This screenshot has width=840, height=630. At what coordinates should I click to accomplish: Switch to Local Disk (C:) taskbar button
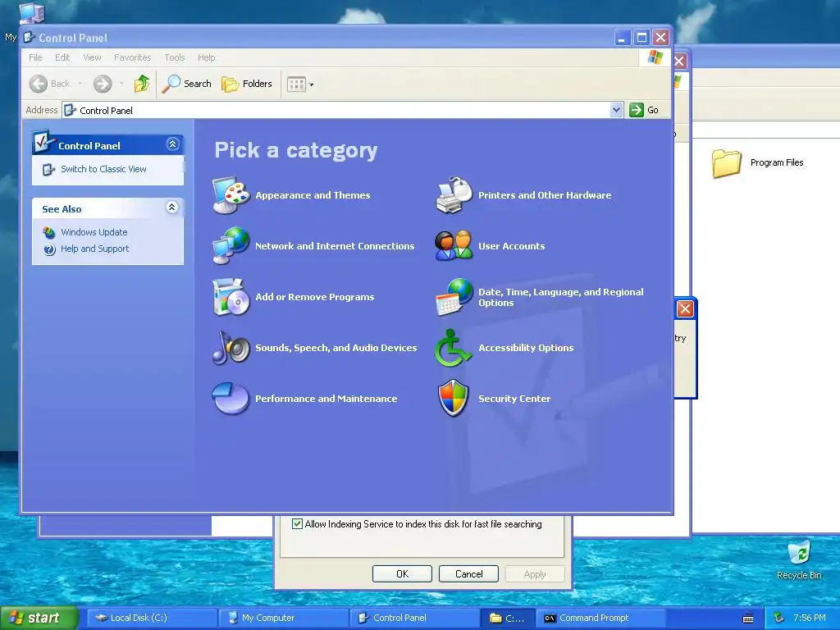coord(152,619)
